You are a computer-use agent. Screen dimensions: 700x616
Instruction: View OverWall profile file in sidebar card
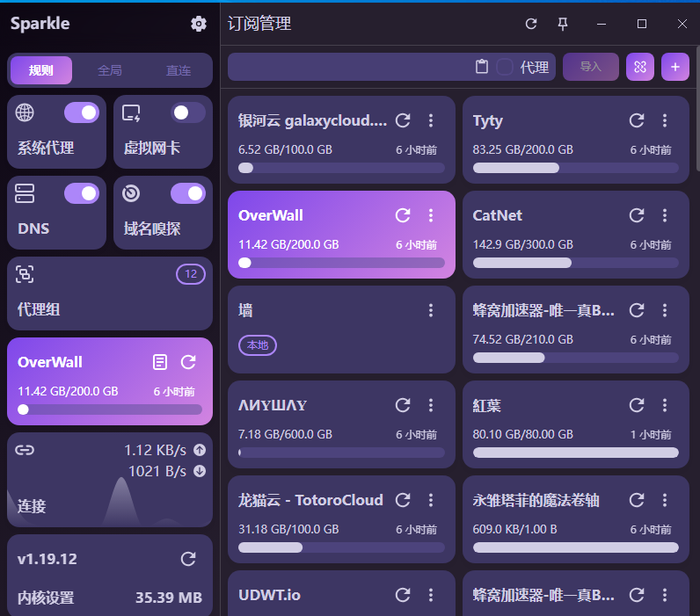(x=159, y=362)
